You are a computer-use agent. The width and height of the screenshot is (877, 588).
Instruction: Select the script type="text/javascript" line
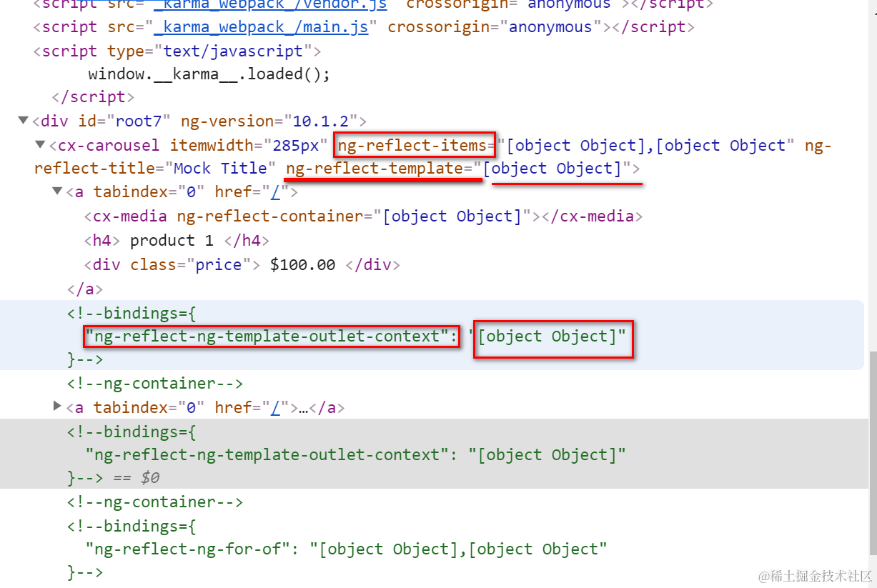tap(177, 51)
